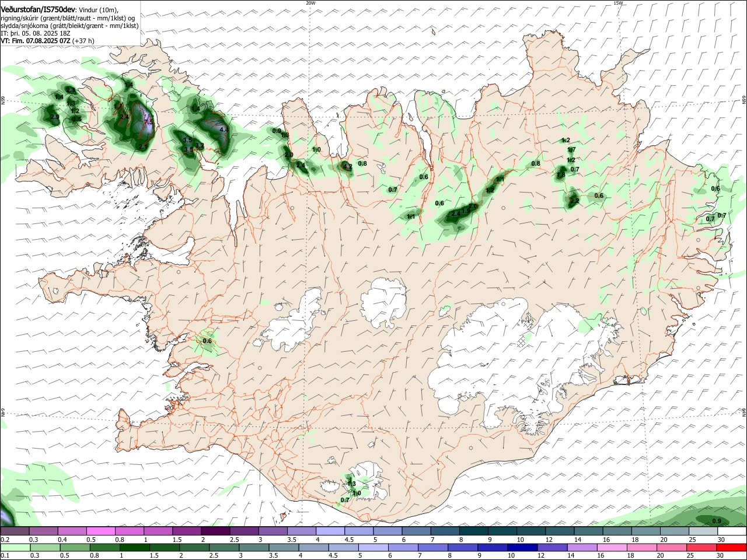Click the legend label '0.4'
The image size is (747, 560).
coord(62,540)
